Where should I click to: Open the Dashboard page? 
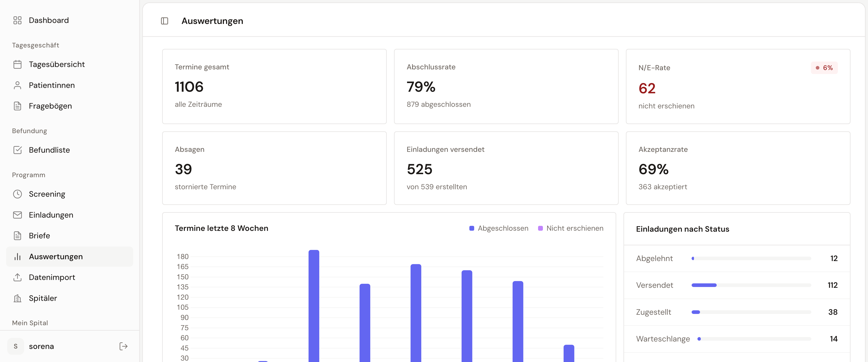coord(69,20)
